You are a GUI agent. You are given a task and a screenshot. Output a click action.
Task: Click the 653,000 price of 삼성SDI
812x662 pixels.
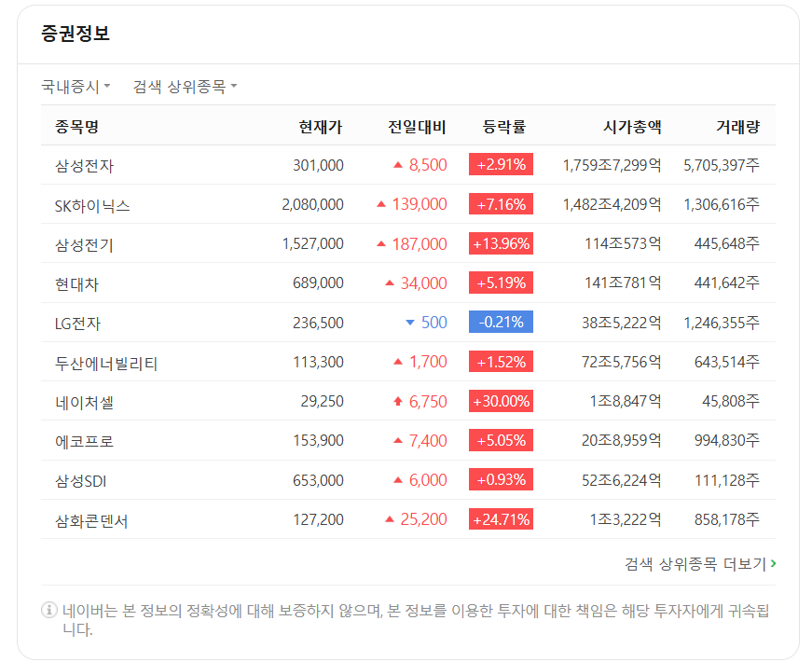(x=318, y=480)
